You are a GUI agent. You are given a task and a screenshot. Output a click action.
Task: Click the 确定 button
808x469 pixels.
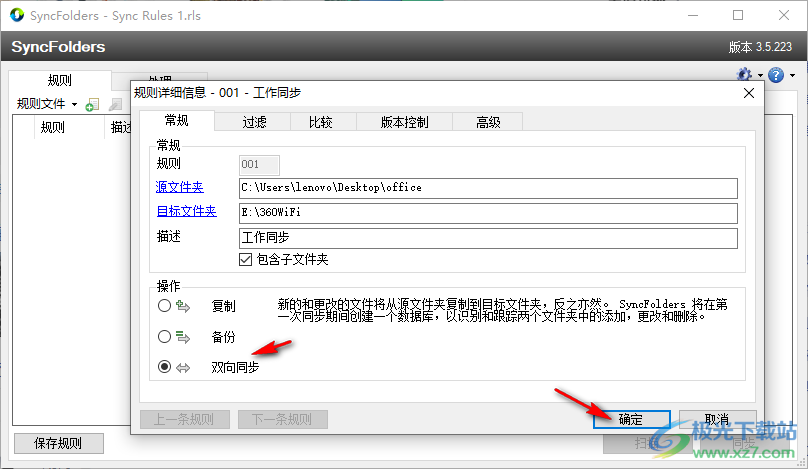(631, 419)
